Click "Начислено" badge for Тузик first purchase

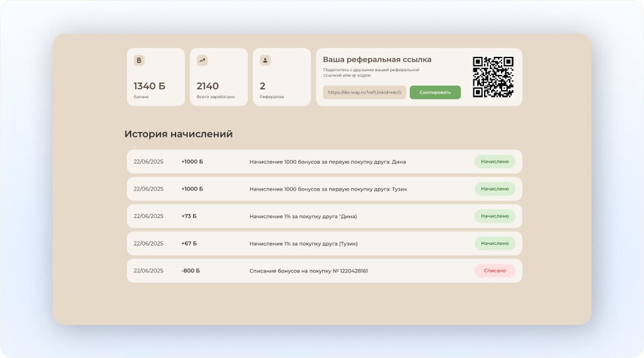click(495, 189)
